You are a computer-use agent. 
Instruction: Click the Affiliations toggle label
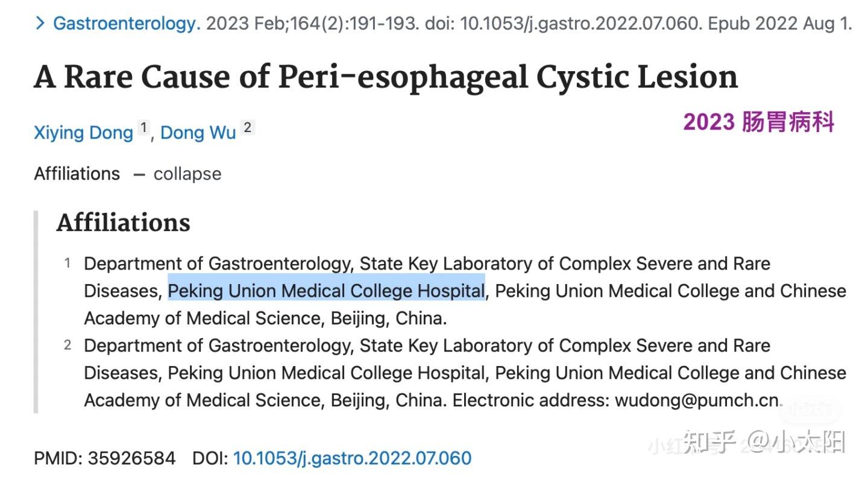(77, 174)
